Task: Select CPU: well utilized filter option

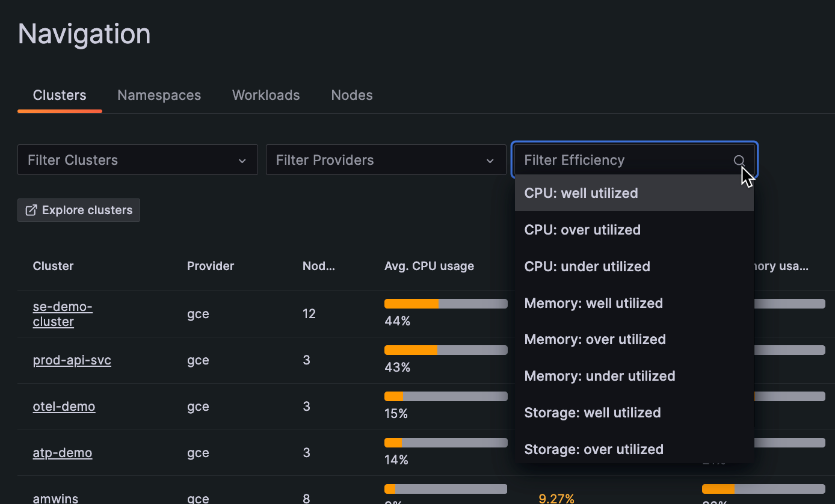Action: pyautogui.click(x=581, y=193)
